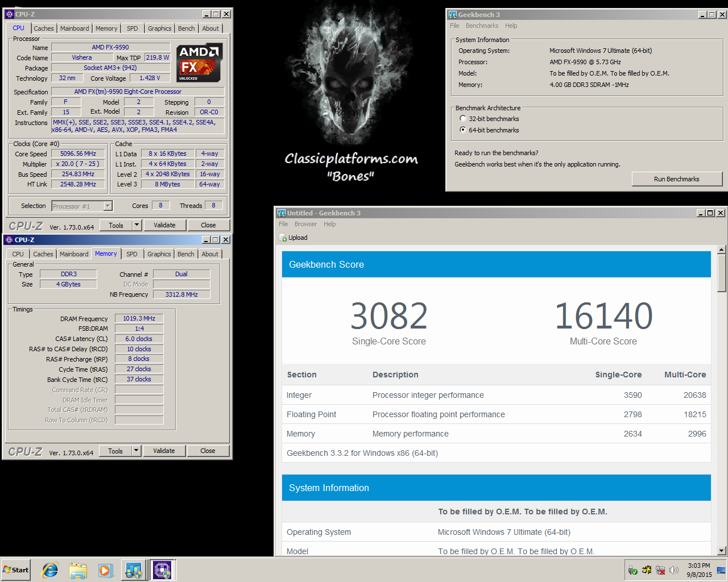Click the DRAM Frequency 1019.3 MHz field

(139, 318)
